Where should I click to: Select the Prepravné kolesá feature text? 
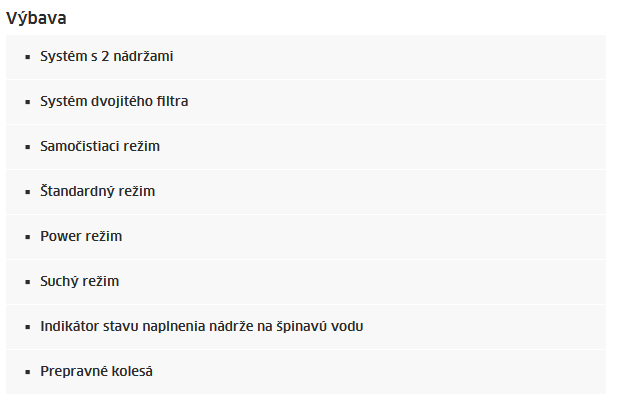(x=96, y=371)
